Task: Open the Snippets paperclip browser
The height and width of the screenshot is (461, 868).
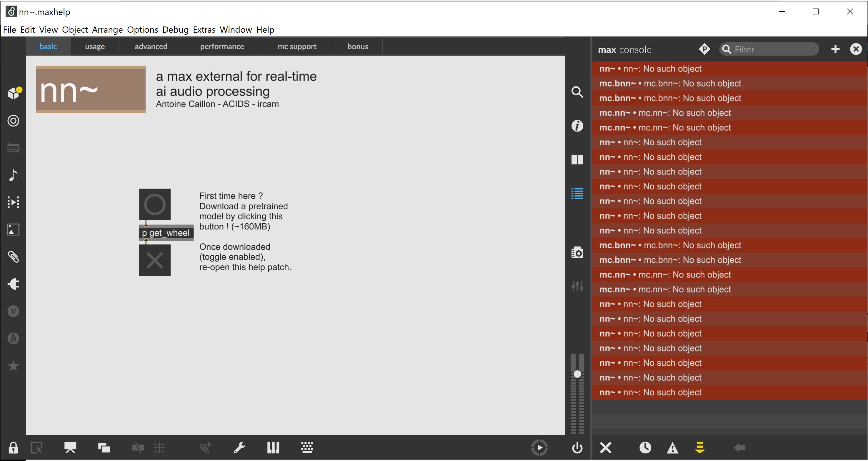Action: [14, 257]
